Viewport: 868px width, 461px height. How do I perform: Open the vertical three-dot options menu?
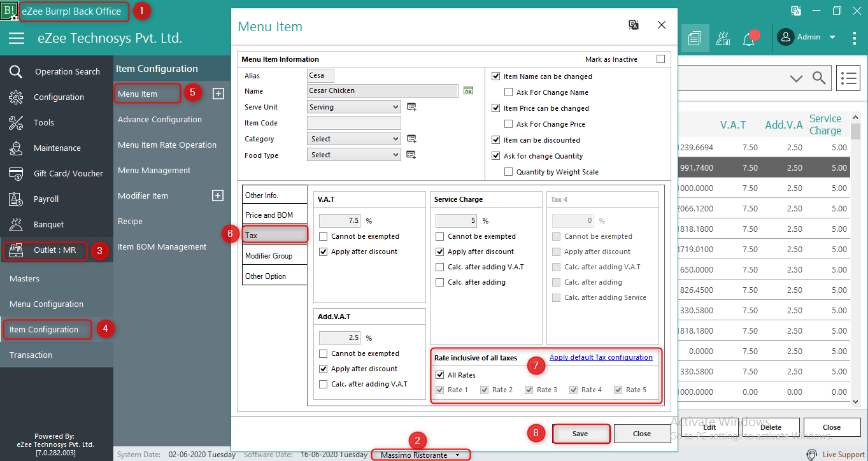854,38
